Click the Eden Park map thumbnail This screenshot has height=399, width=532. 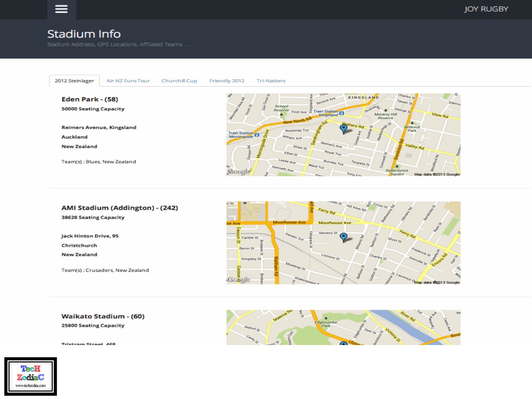[x=343, y=135]
